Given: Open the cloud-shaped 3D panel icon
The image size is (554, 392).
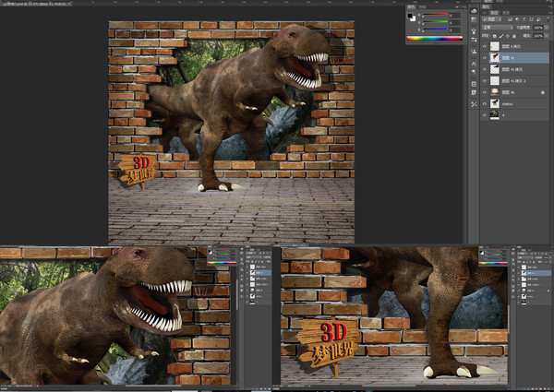Looking at the screenshot, I should tap(474, 11).
